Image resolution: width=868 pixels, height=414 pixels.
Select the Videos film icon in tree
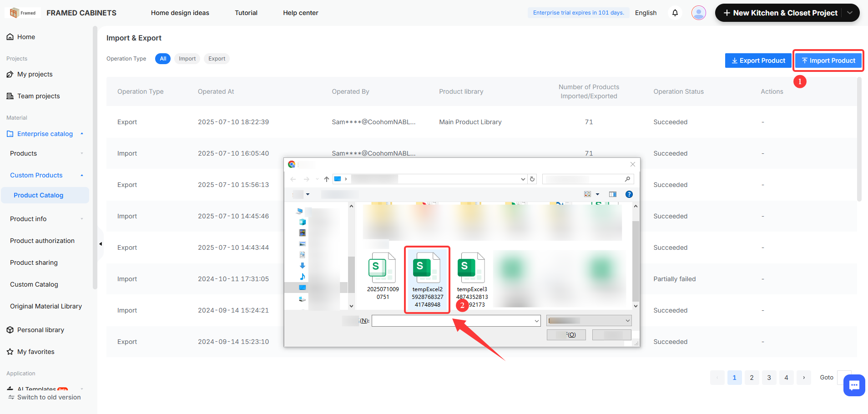(x=303, y=233)
